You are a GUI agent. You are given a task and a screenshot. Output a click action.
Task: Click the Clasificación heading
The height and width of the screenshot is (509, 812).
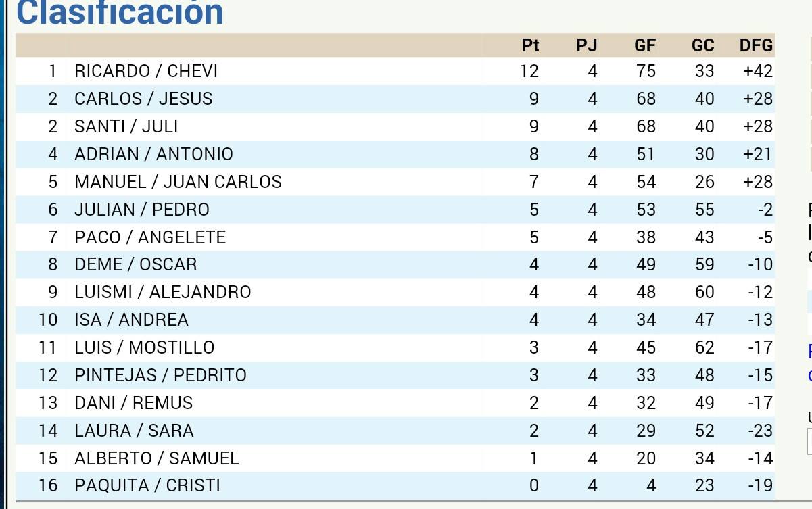point(120,12)
